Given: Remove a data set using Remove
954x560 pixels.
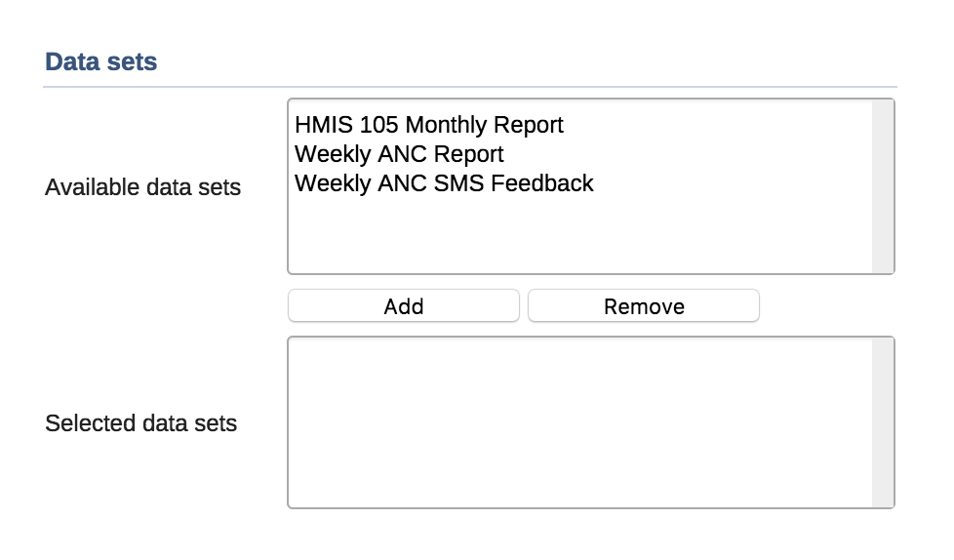Looking at the screenshot, I should (x=644, y=306).
